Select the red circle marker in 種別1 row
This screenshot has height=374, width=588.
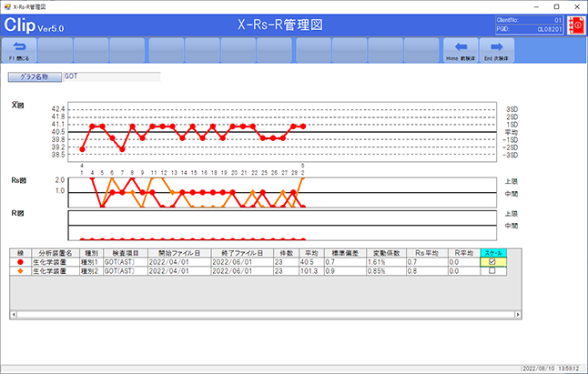(x=20, y=262)
